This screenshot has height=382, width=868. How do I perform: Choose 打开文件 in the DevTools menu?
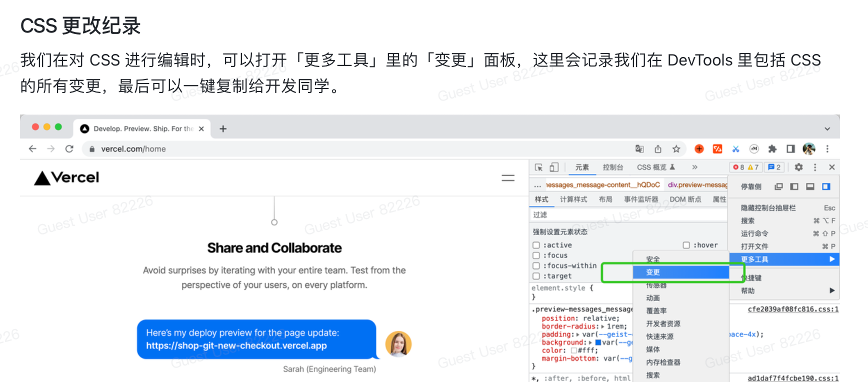point(783,246)
